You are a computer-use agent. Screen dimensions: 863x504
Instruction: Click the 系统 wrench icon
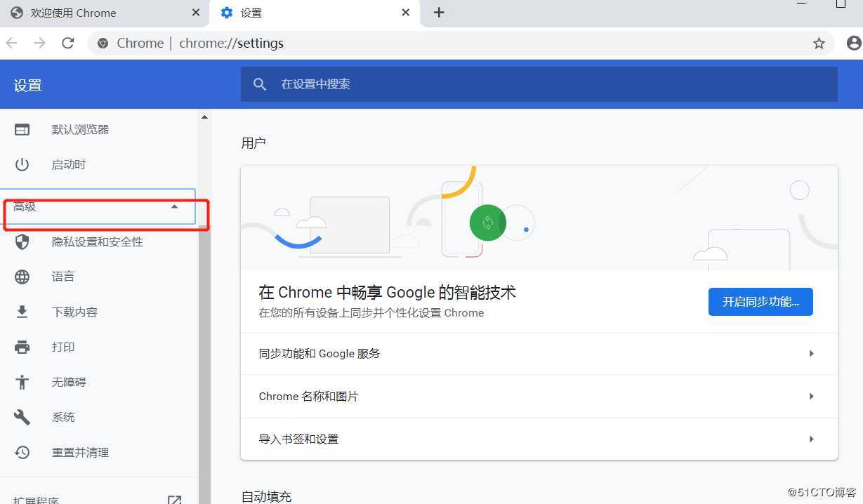pos(22,417)
